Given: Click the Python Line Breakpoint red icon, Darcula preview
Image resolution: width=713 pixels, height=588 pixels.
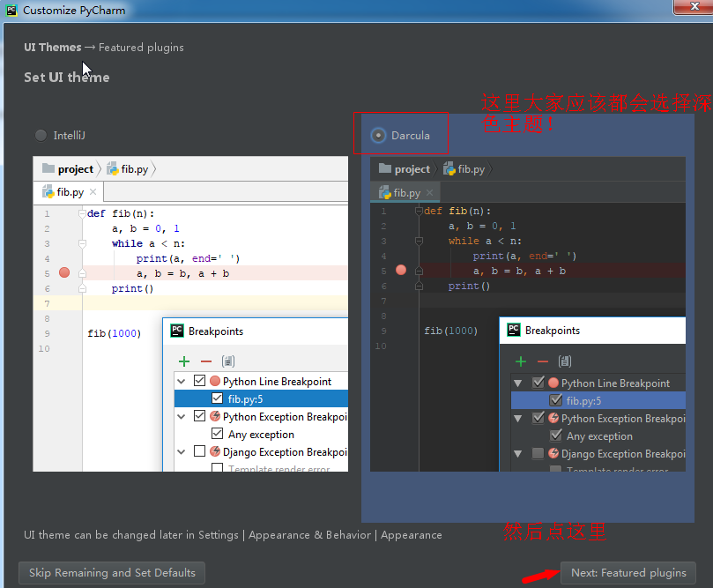Looking at the screenshot, I should coord(553,383).
